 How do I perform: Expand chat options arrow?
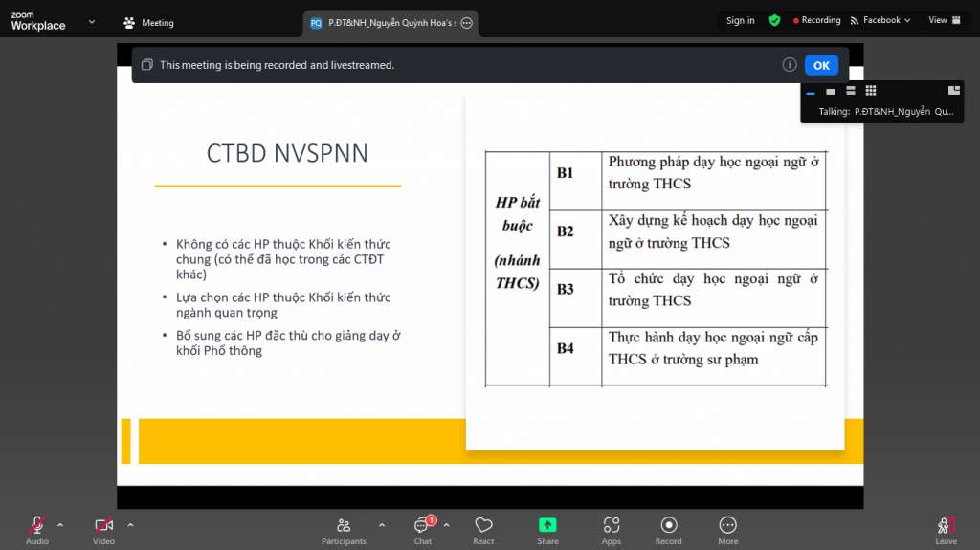click(x=446, y=526)
